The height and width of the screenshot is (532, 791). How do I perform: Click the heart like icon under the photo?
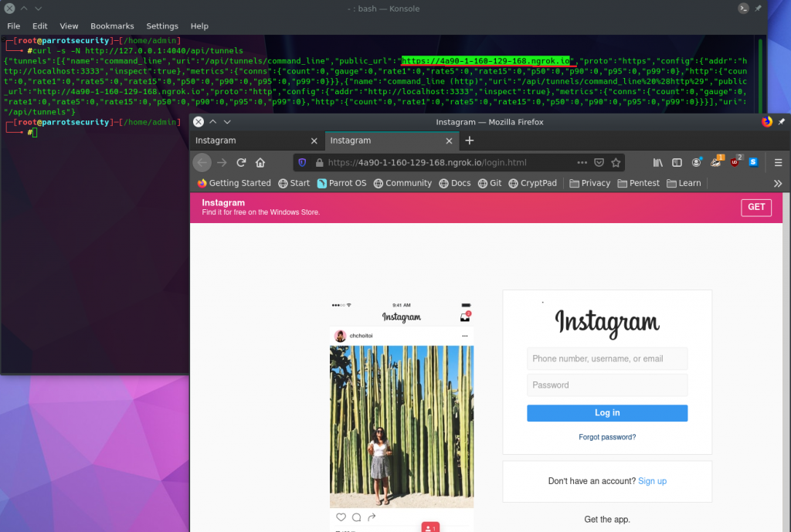[341, 517]
